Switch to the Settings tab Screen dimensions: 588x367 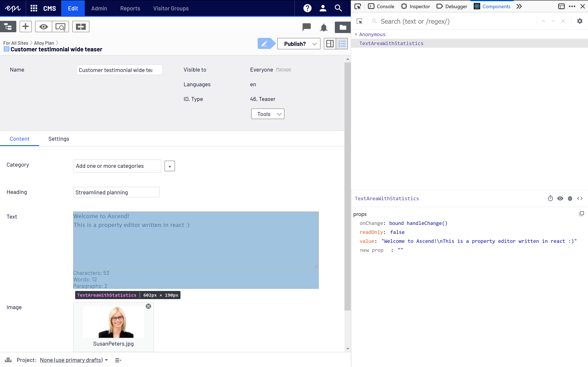pos(59,139)
